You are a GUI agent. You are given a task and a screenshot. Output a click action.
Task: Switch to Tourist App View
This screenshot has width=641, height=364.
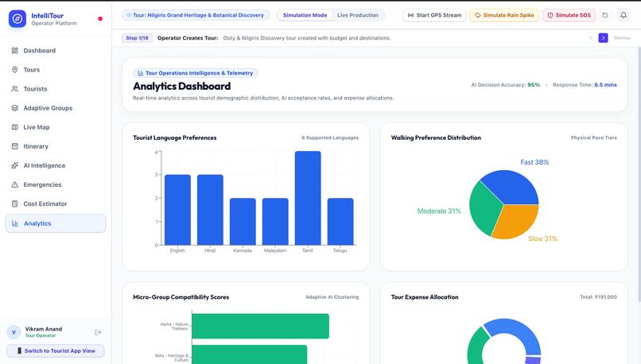point(55,351)
